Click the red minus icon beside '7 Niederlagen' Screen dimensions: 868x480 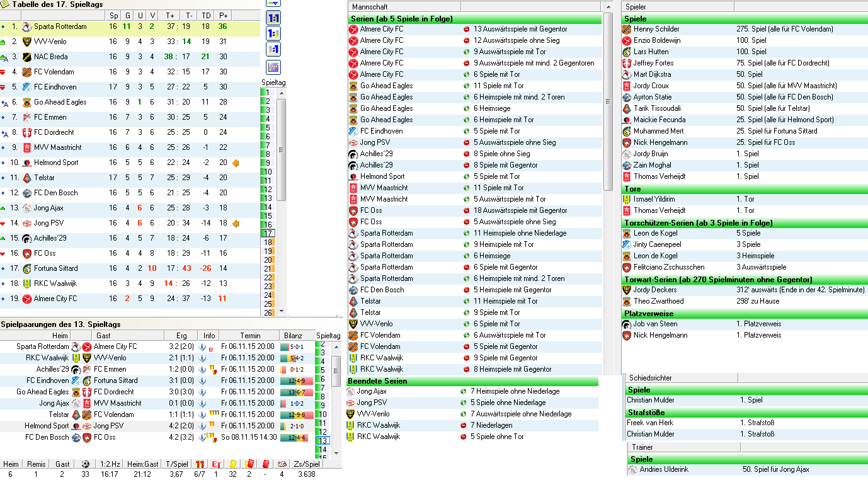click(x=464, y=425)
